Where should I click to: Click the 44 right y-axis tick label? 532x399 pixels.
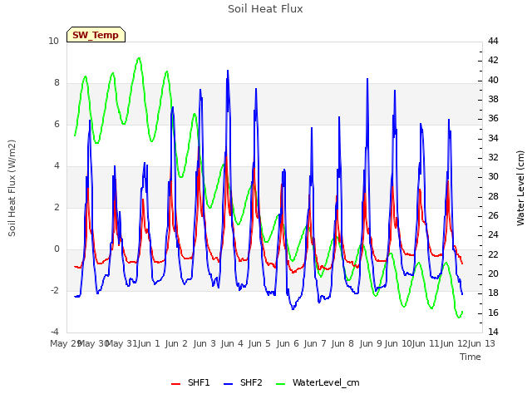pyautogui.click(x=493, y=41)
